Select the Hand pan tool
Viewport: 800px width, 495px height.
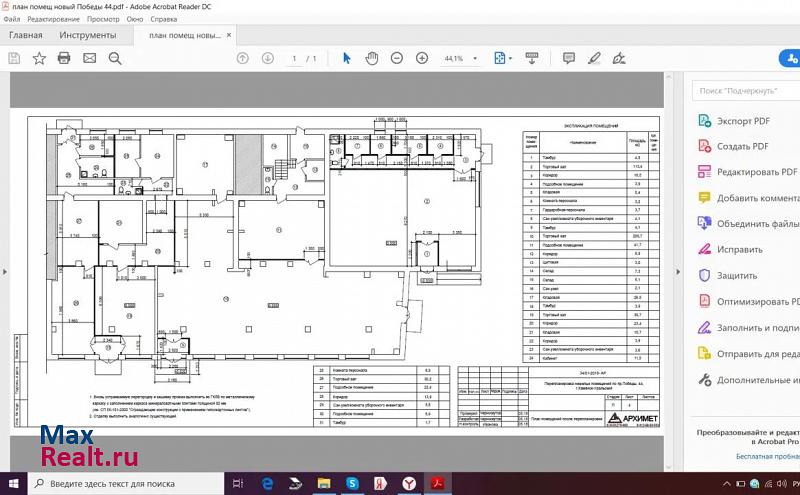372,59
